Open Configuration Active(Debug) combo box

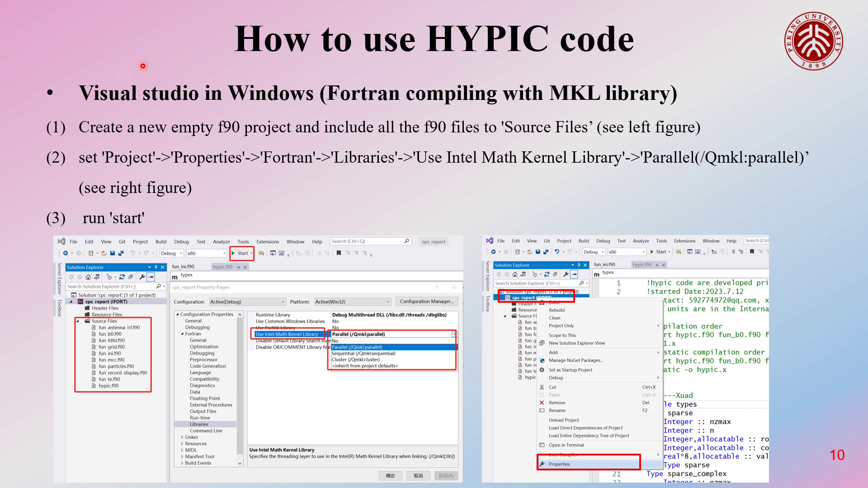248,302
